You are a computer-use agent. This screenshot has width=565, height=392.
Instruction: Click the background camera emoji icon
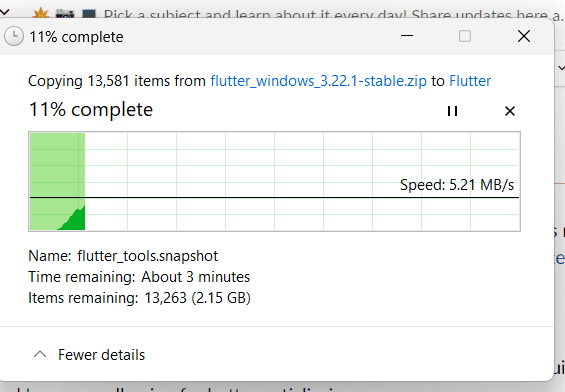click(x=65, y=14)
